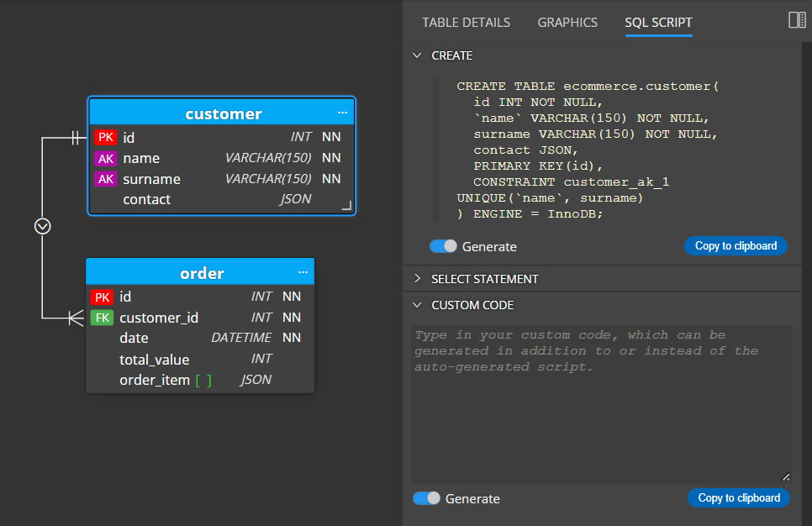Screen dimensions: 812x526
Task: Click the red PK badge in customer table
Action: pyautogui.click(x=106, y=137)
